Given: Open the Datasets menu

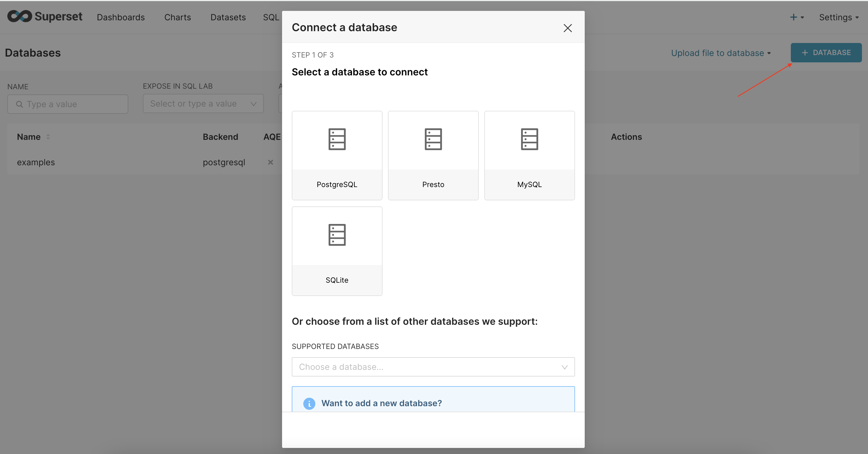Looking at the screenshot, I should click(228, 17).
